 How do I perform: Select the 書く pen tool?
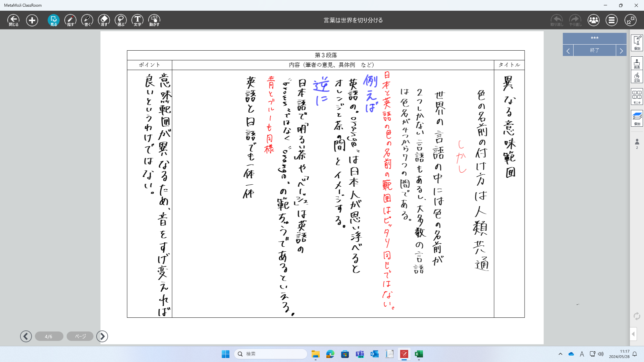[x=87, y=20]
